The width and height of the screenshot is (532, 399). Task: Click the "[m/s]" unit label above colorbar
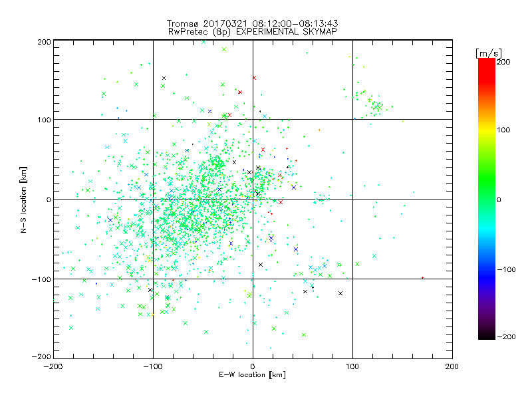point(489,53)
